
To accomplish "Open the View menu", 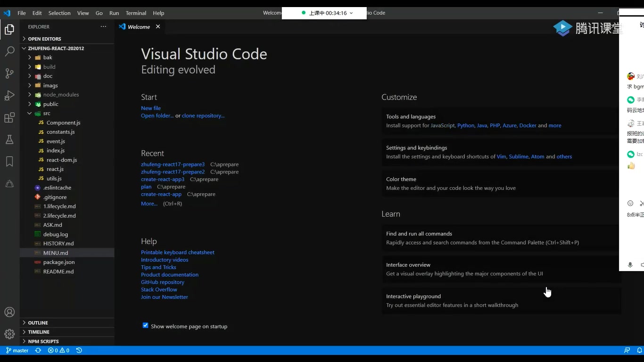I will (83, 13).
